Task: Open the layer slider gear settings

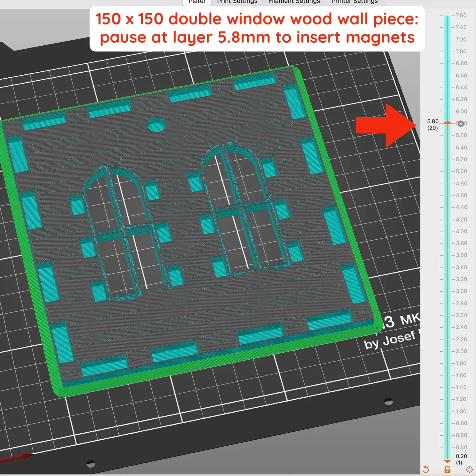Action: click(469, 469)
